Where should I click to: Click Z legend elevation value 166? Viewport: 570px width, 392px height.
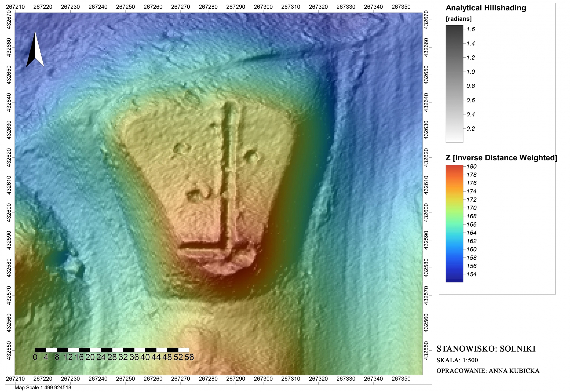point(471,225)
